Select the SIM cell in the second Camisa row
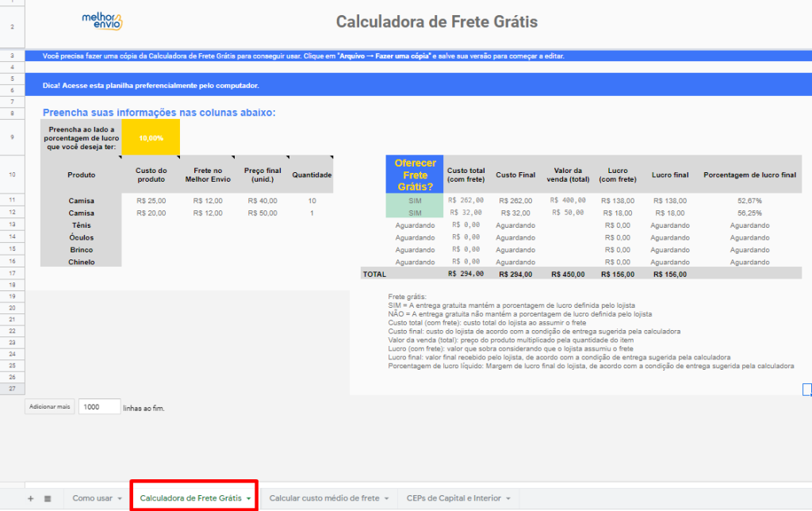Screen dimensions: 812x511 coord(416,213)
